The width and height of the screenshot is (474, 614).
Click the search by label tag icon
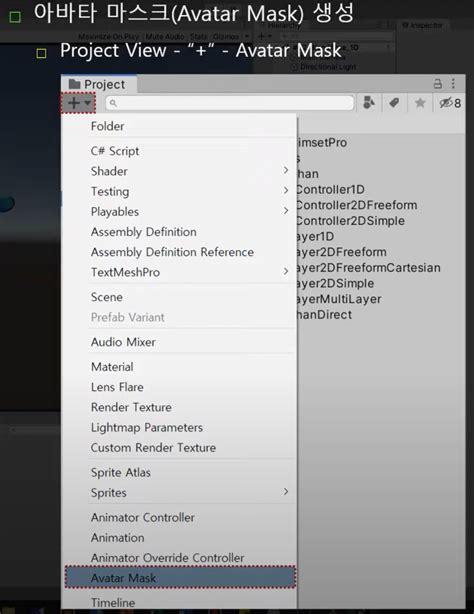point(394,103)
